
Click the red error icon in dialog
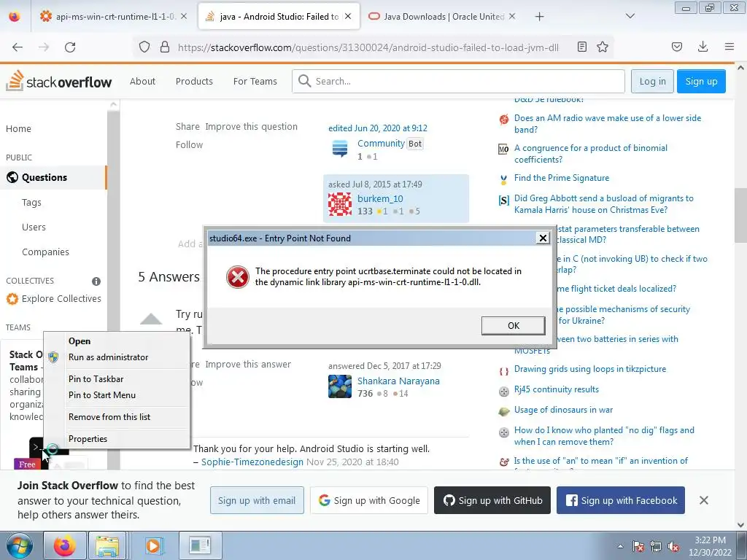[237, 276]
